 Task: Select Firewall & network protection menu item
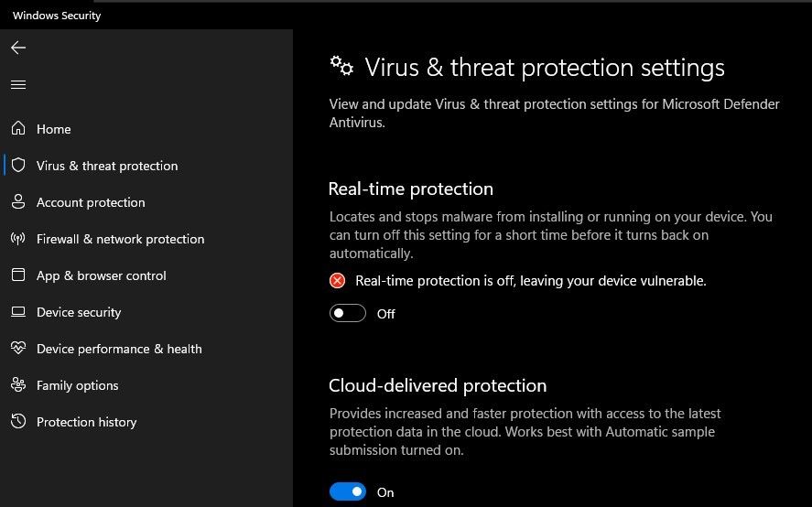120,239
